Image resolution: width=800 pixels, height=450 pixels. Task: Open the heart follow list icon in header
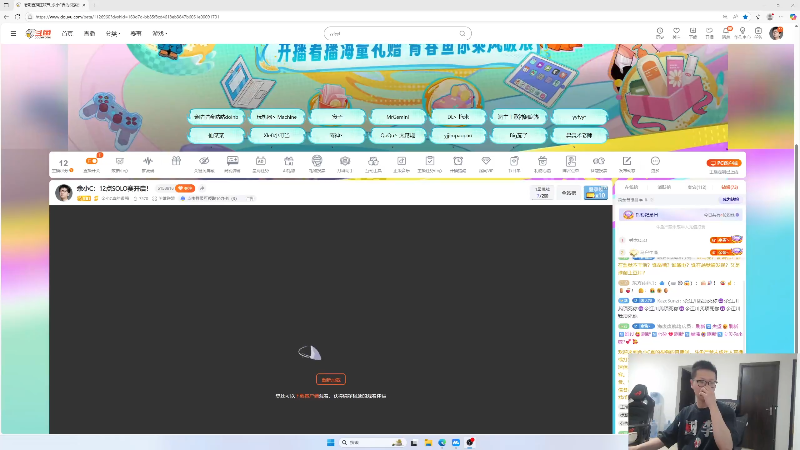[x=676, y=33]
